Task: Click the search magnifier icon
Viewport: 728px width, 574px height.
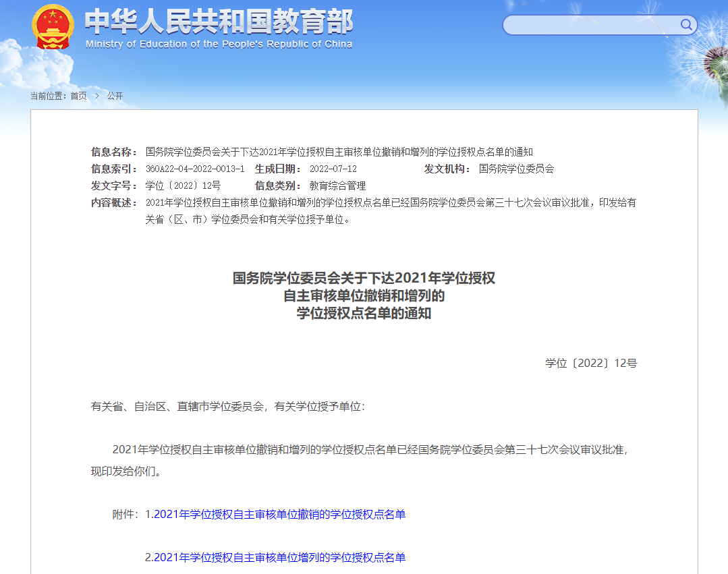Action: pyautogui.click(x=686, y=25)
